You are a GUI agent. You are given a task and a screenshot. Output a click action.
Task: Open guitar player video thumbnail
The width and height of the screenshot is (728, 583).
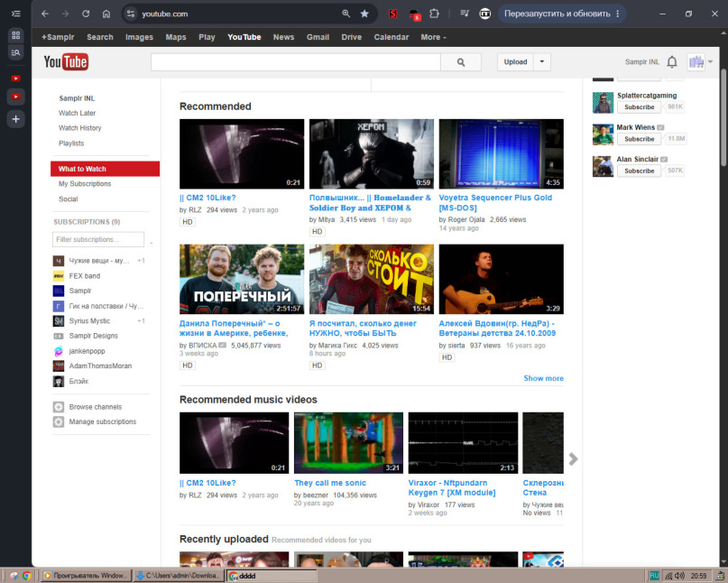pyautogui.click(x=501, y=279)
